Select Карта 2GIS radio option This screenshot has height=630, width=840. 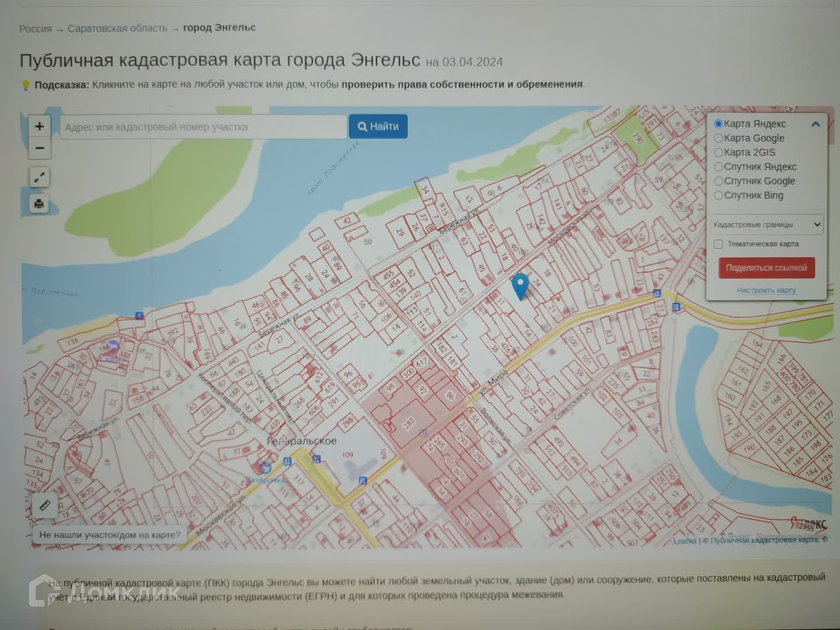[718, 153]
